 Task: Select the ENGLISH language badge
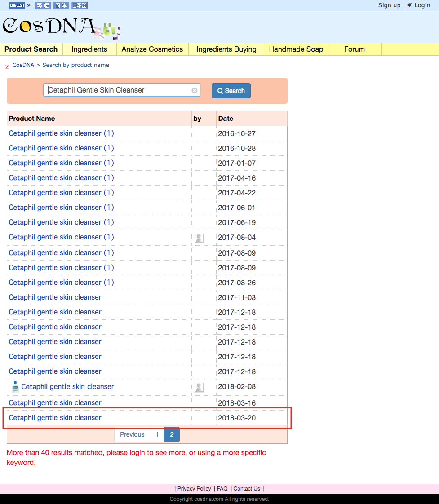tap(17, 5)
